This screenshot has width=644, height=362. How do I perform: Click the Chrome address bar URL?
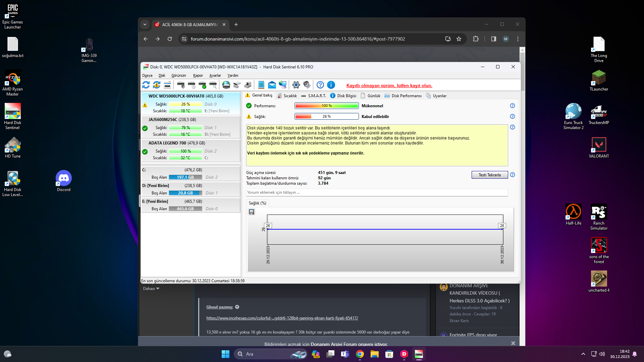tap(298, 39)
